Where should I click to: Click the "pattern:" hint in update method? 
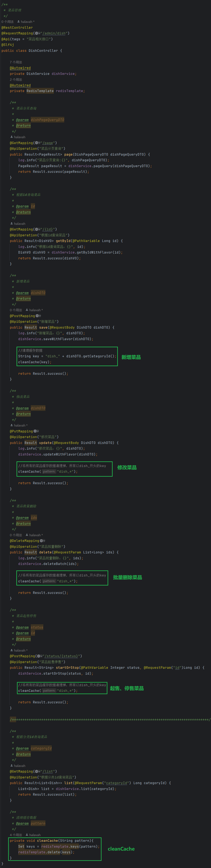click(x=49, y=471)
